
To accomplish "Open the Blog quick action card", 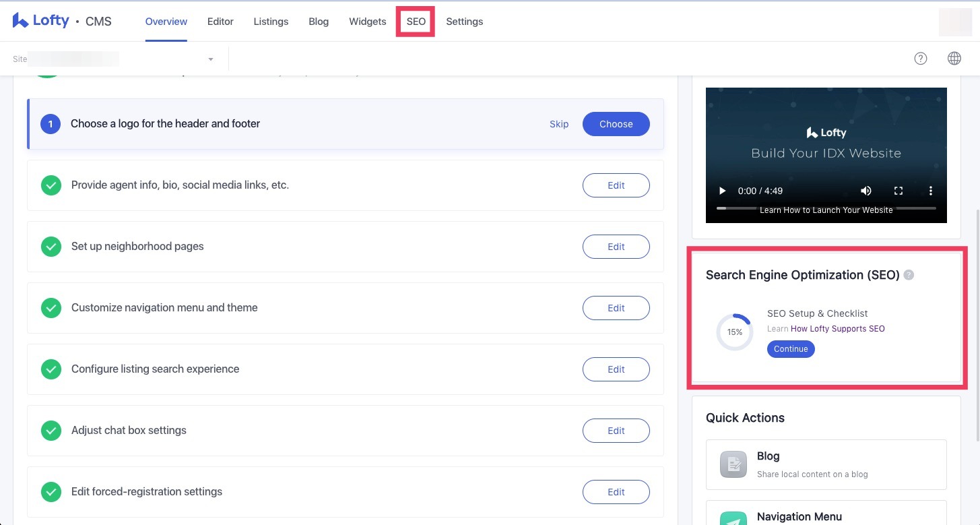I will [826, 464].
